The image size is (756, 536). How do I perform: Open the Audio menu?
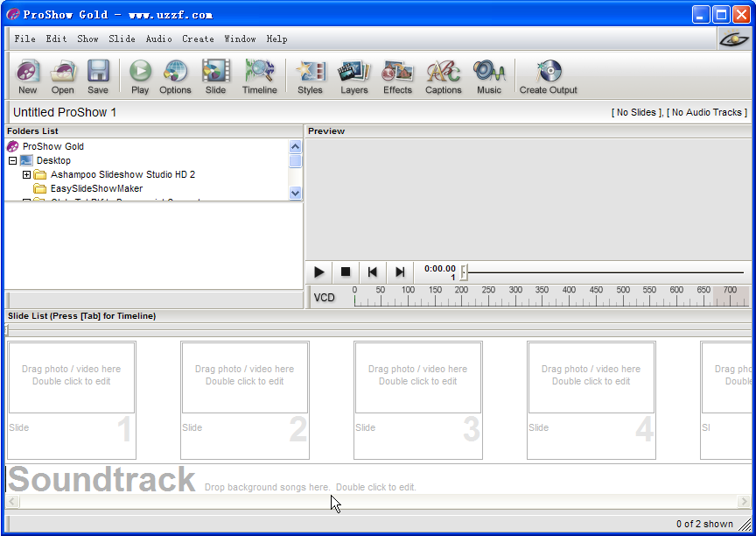click(x=159, y=39)
